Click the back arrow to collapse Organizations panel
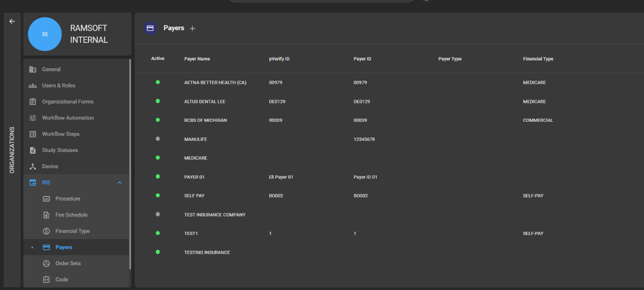This screenshot has height=290, width=644. click(x=12, y=21)
